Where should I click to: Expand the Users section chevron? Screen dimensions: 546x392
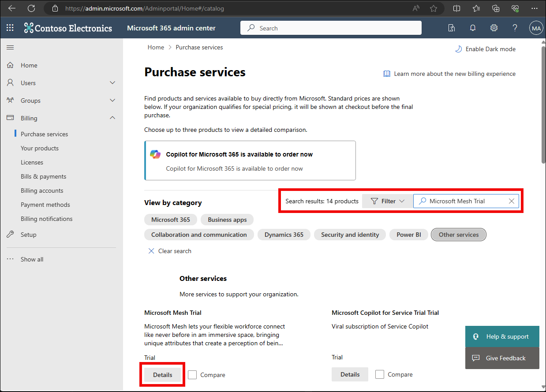(112, 82)
